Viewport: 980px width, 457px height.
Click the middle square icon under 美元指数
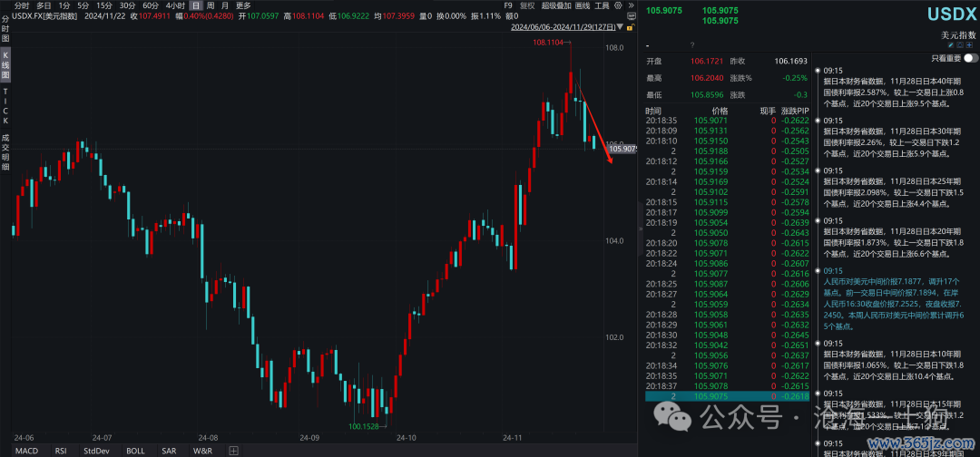[960, 45]
